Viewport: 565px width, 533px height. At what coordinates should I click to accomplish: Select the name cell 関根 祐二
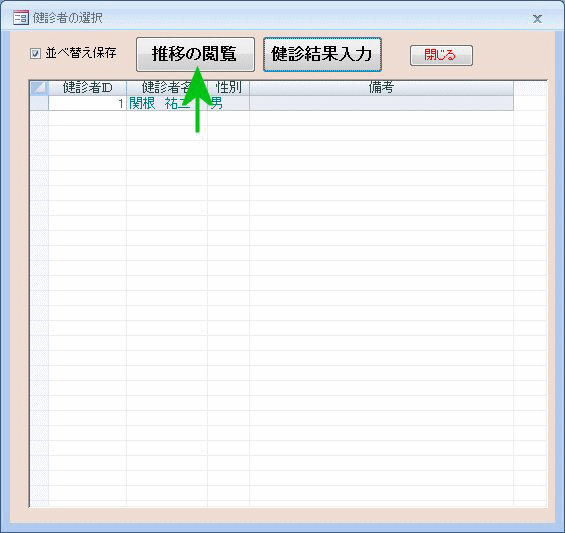coord(167,103)
